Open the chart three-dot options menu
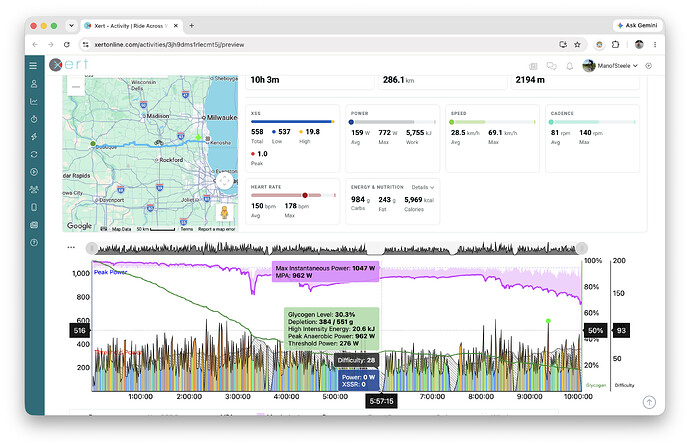690x448 pixels. click(71, 247)
